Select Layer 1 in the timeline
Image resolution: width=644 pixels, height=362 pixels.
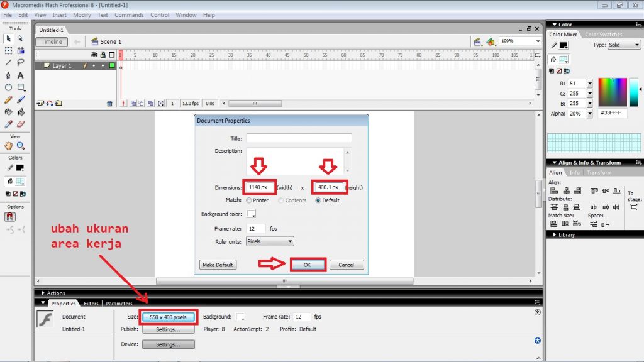tap(62, 65)
